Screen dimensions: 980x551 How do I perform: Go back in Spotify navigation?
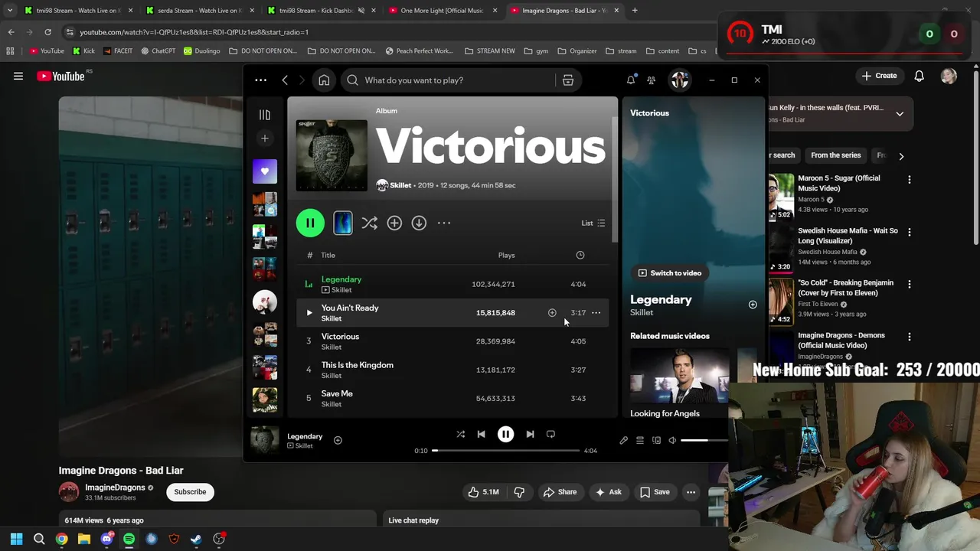tap(285, 80)
